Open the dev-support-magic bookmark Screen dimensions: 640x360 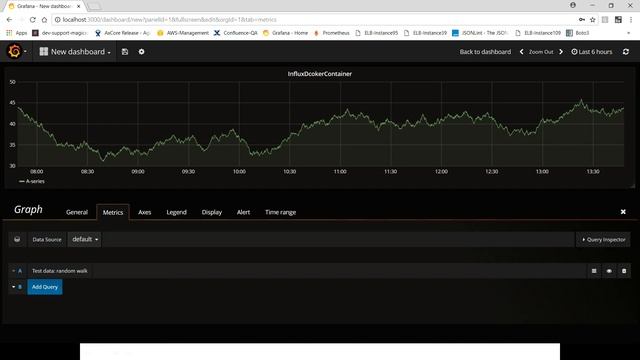pos(60,33)
